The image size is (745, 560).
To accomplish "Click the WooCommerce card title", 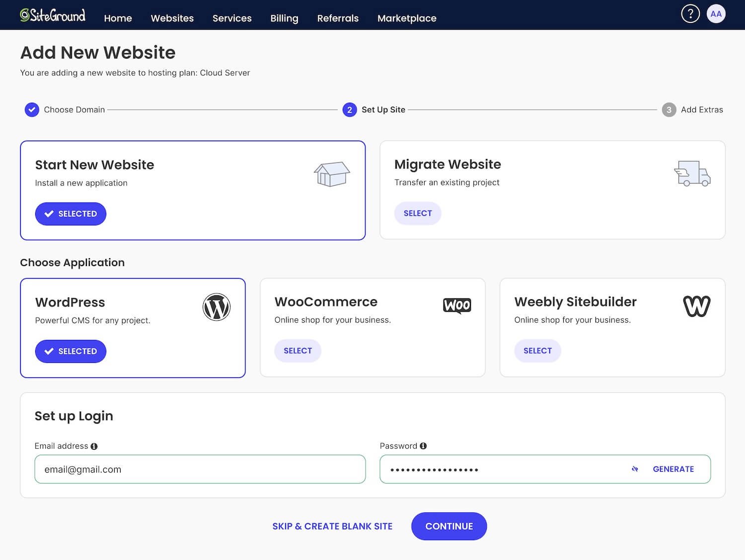I will click(326, 302).
